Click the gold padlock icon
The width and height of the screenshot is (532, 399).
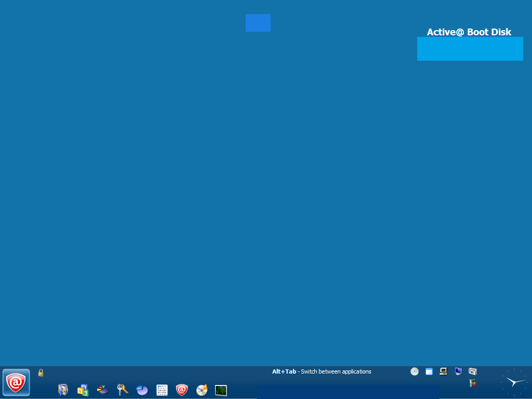[x=41, y=373]
